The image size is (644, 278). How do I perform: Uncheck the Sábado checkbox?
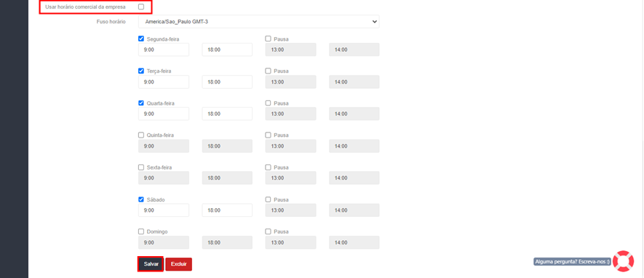pos(141,199)
